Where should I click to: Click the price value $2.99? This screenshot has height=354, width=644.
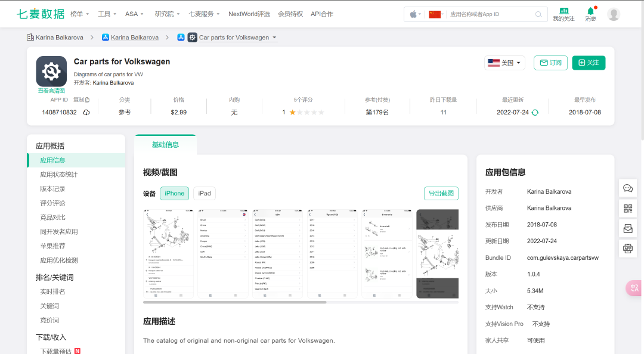(179, 113)
